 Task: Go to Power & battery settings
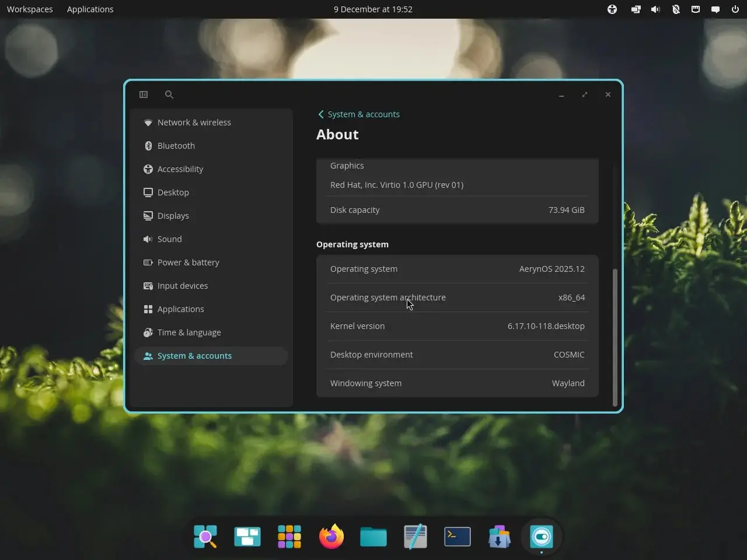[188, 262]
